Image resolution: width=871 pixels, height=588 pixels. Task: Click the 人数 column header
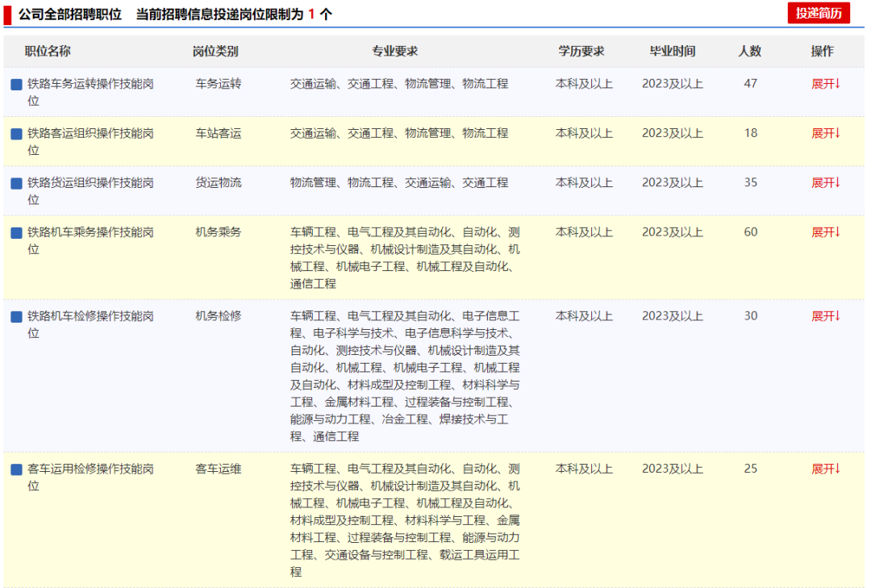(749, 51)
